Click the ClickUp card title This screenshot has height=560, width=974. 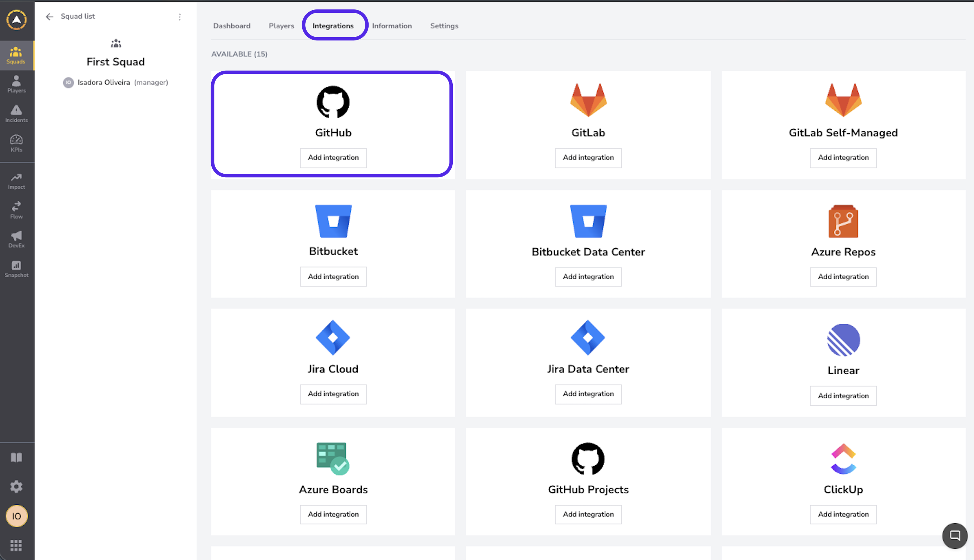pos(843,490)
